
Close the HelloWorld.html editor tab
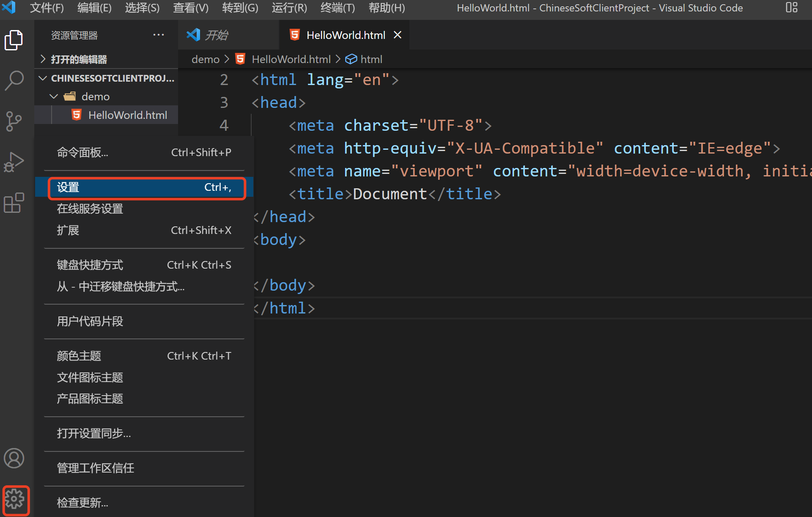[x=398, y=35]
